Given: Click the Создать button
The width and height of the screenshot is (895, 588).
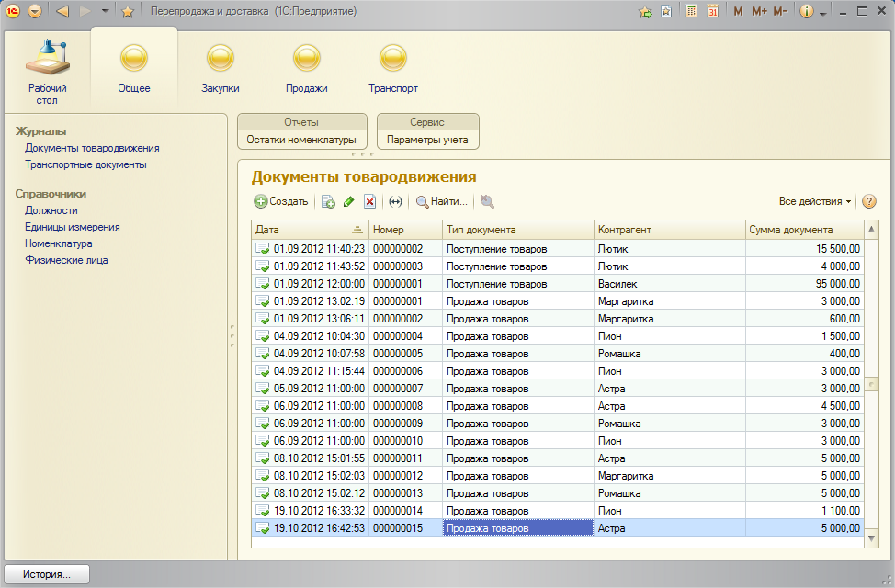Looking at the screenshot, I should [281, 201].
